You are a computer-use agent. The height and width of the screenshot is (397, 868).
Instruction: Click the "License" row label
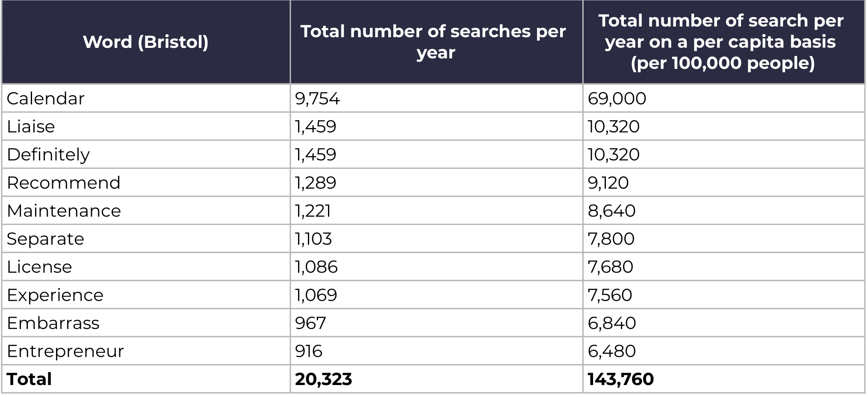point(39,267)
